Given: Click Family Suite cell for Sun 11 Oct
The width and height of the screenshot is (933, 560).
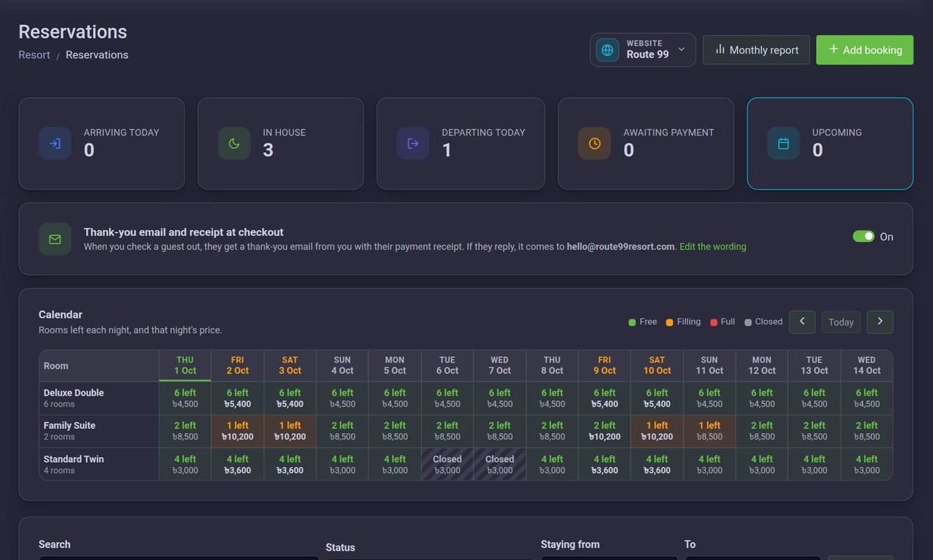Looking at the screenshot, I should click(x=710, y=431).
